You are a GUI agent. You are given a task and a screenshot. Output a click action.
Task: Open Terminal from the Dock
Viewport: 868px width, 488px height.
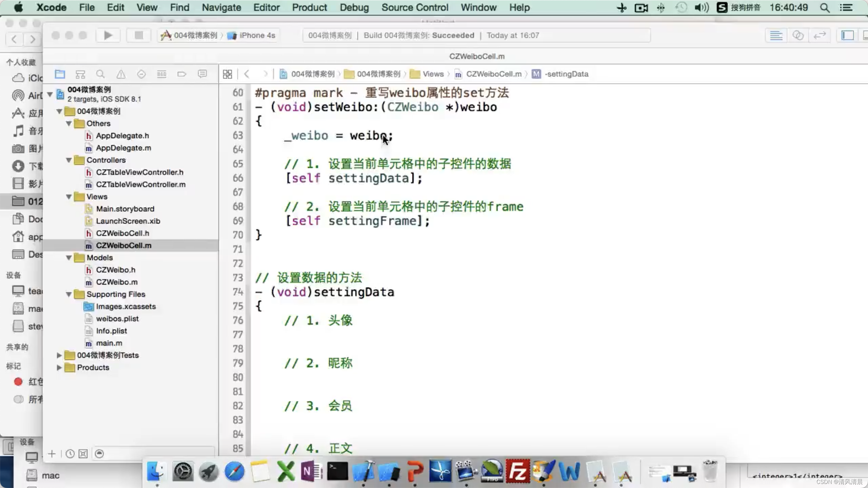tap(337, 471)
